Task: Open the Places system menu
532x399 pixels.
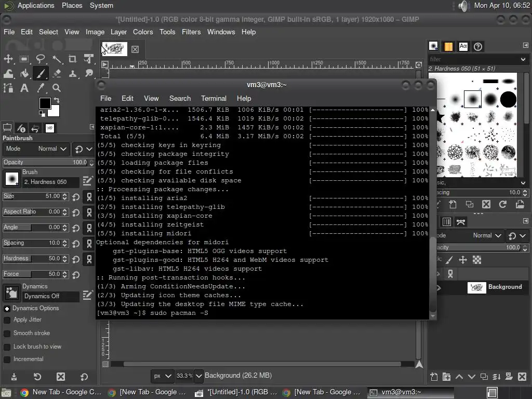Action: click(72, 5)
